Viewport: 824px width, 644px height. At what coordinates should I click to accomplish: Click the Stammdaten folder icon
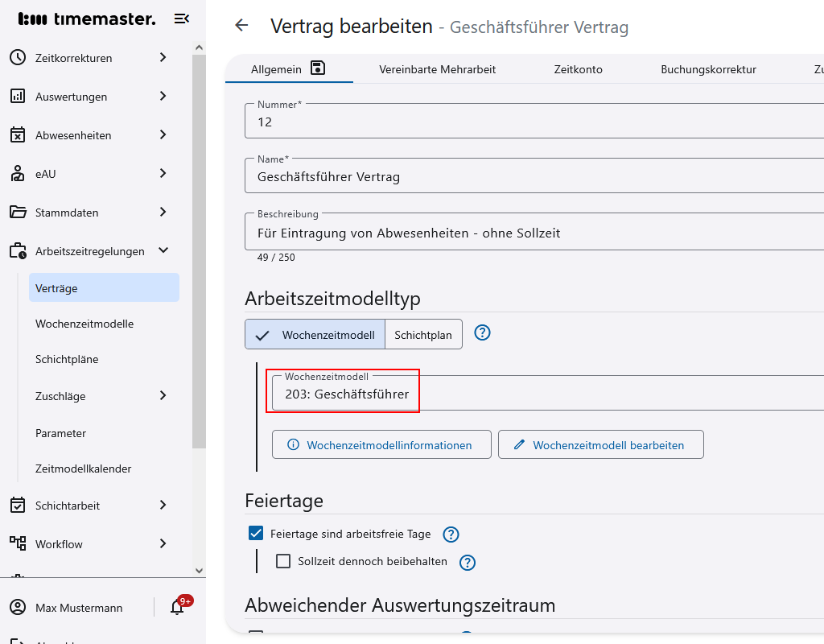click(x=19, y=212)
